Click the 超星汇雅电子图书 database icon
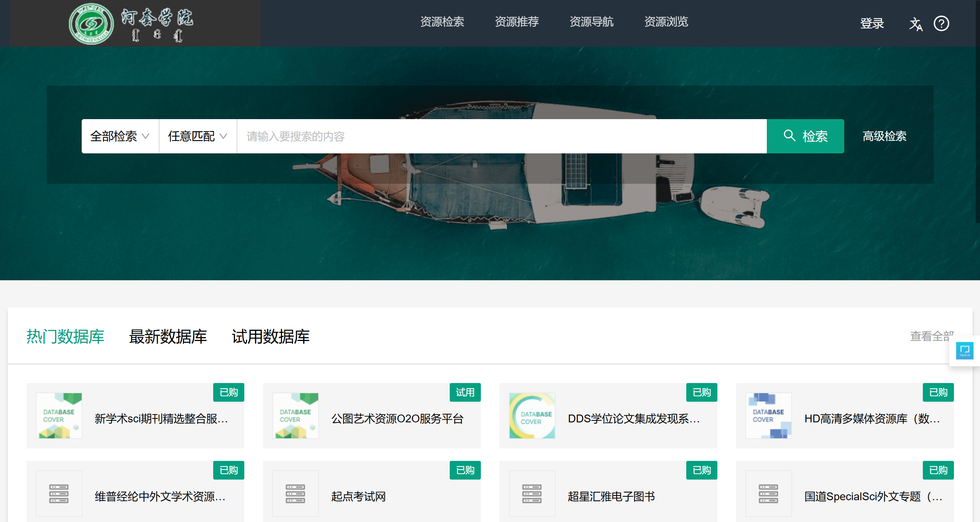This screenshot has width=980, height=522. pyautogui.click(x=532, y=493)
